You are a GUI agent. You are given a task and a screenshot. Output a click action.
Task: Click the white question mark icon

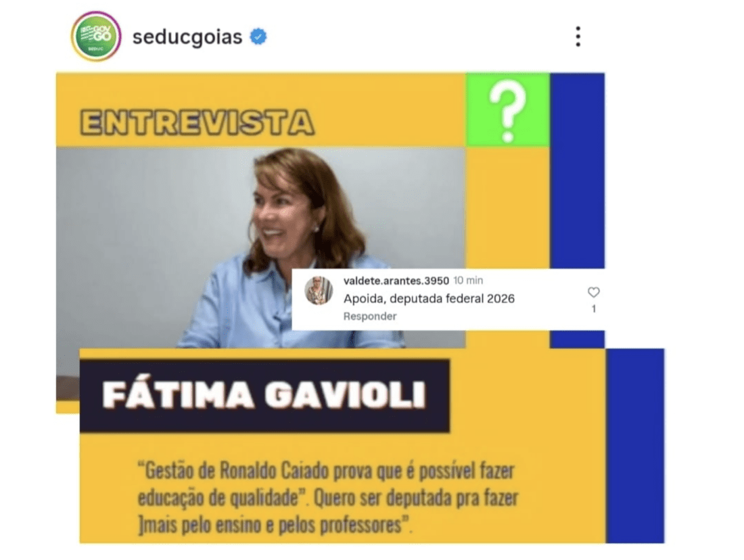508,111
